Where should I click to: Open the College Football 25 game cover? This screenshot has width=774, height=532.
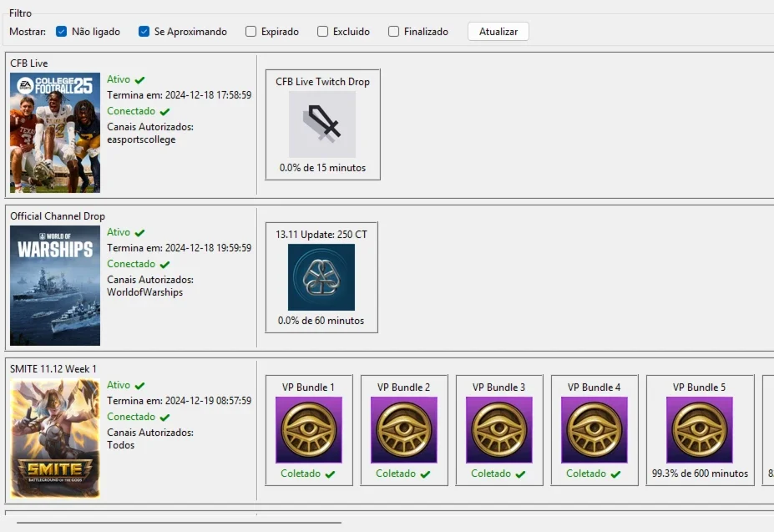tap(55, 133)
